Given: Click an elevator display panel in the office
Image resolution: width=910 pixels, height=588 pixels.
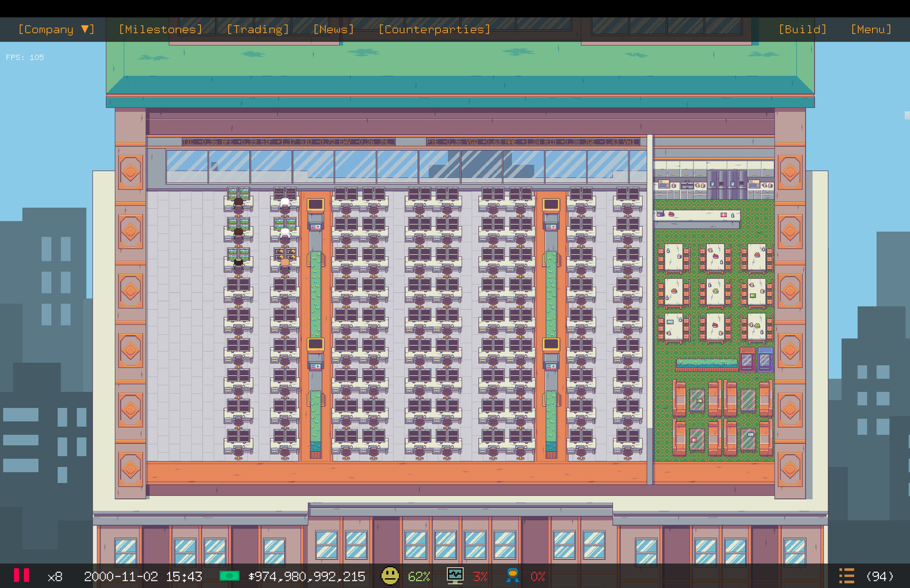Looking at the screenshot, I should (315, 204).
